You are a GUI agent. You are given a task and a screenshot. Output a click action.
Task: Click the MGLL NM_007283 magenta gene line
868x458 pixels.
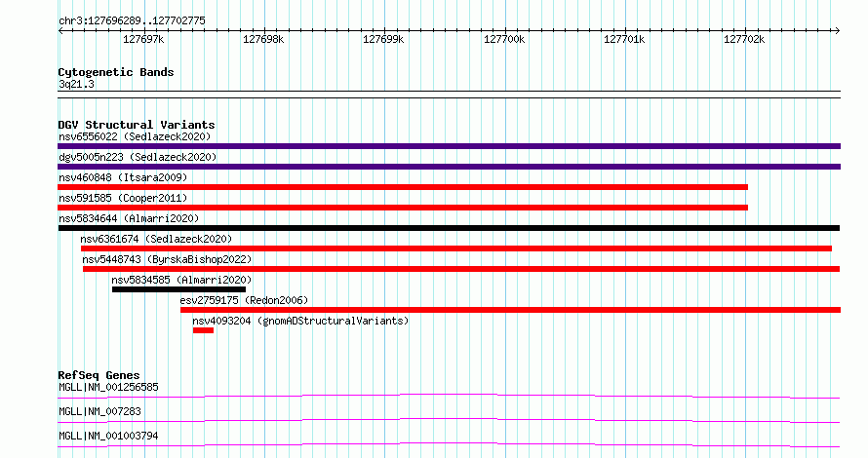coord(449,420)
